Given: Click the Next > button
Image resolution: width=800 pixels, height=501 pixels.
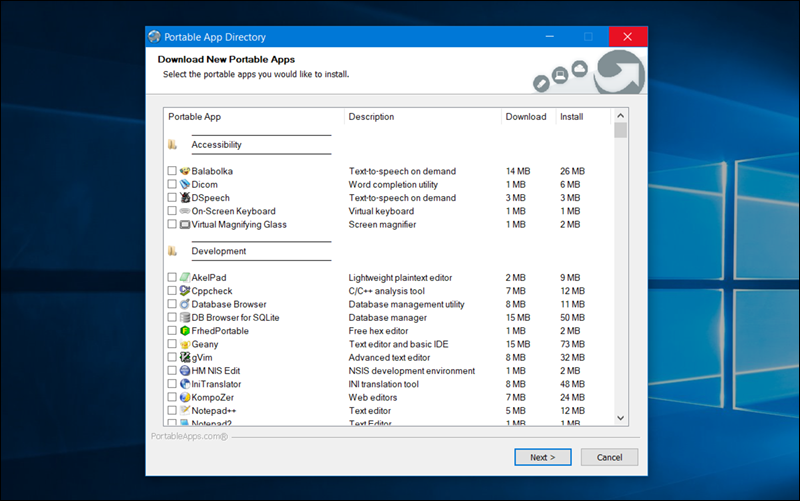Looking at the screenshot, I should pos(542,457).
